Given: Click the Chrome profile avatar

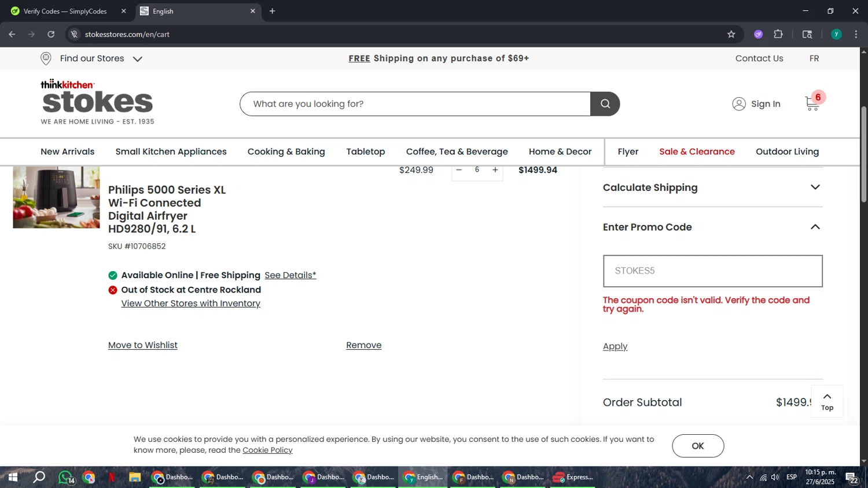Looking at the screenshot, I should click(x=836, y=35).
